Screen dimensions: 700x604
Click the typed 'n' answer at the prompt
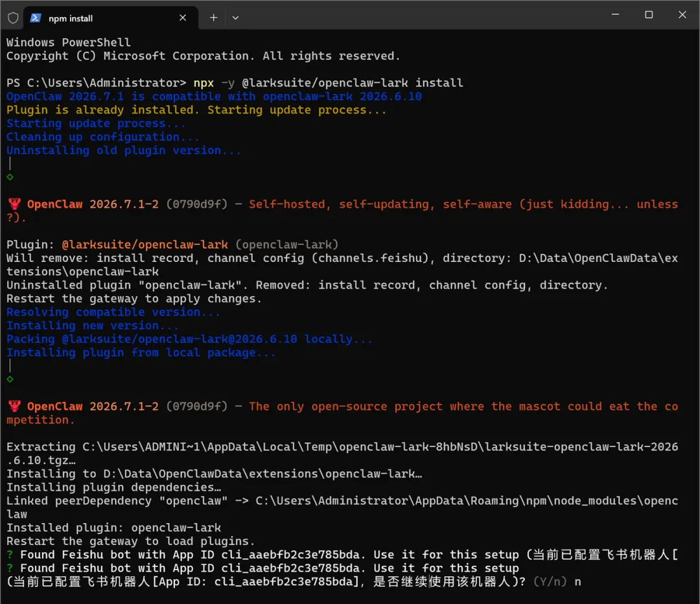(x=577, y=582)
